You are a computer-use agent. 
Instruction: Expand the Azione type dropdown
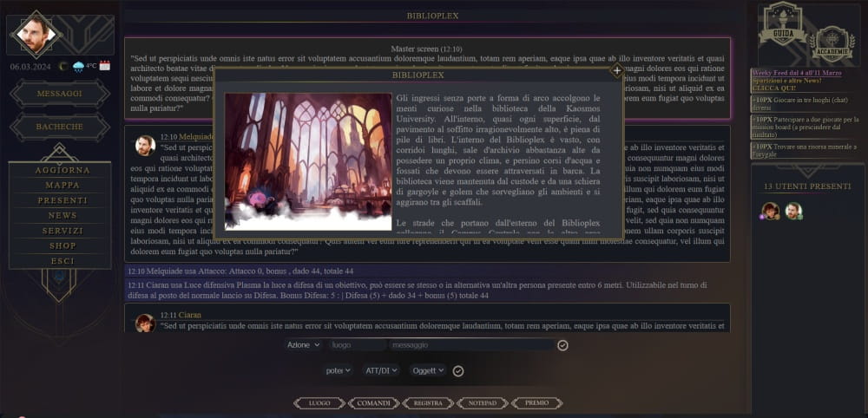pos(303,345)
